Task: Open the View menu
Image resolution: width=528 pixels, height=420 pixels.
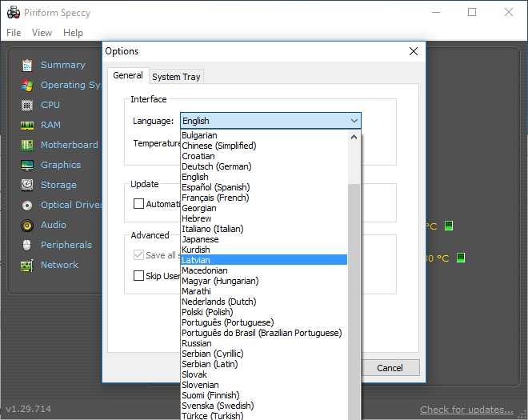Action: pos(42,33)
